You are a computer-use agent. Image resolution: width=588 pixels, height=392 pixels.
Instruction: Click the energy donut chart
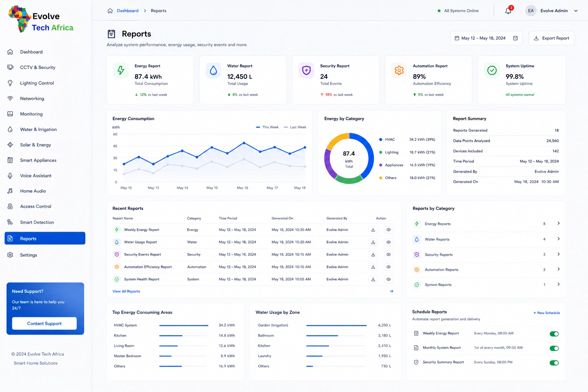tap(349, 158)
